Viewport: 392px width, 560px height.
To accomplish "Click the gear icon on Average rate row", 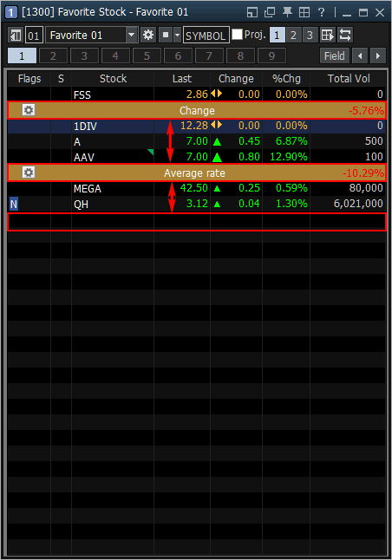I will 29,173.
